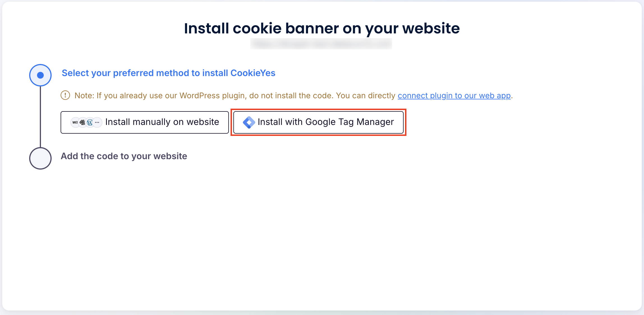Collapse the Select your preferred method step
This screenshot has height=315, width=644.
[168, 73]
